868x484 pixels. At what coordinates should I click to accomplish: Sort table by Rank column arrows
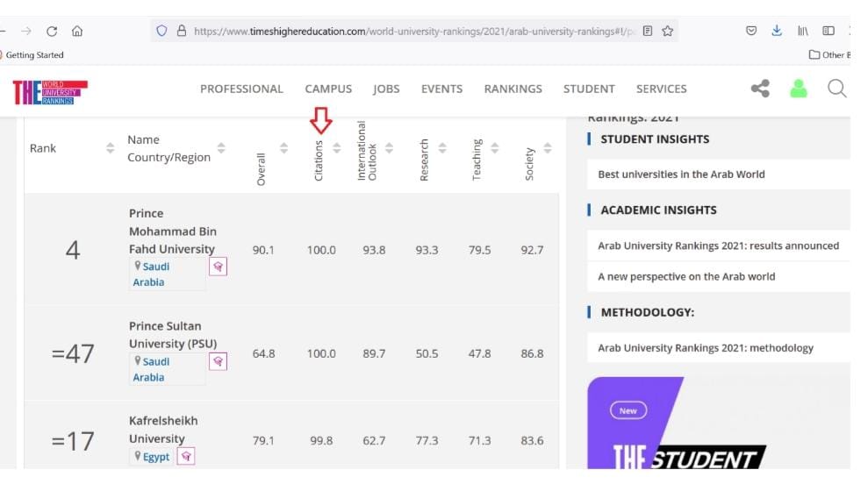(110, 148)
